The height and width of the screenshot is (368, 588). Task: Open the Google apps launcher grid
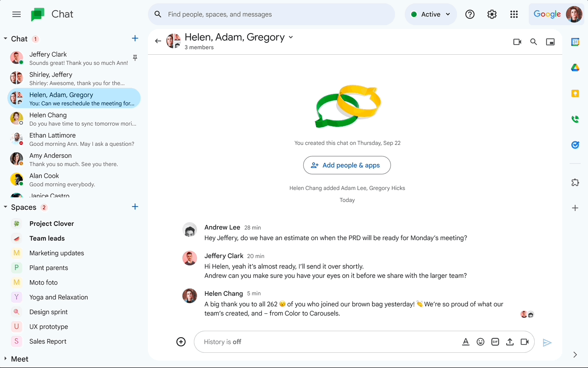(514, 14)
